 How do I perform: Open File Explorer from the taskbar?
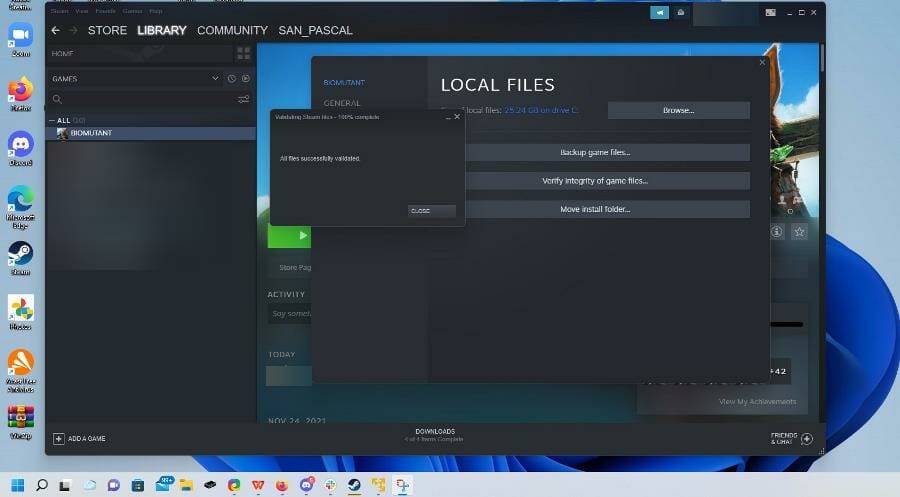[x=186, y=486]
